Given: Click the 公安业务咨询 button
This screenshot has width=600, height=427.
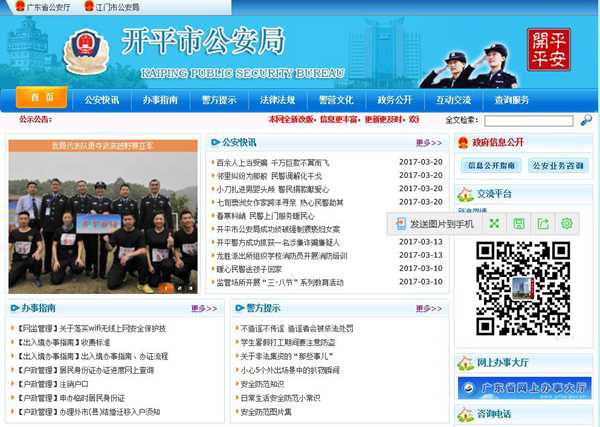Looking at the screenshot, I should (x=560, y=165).
